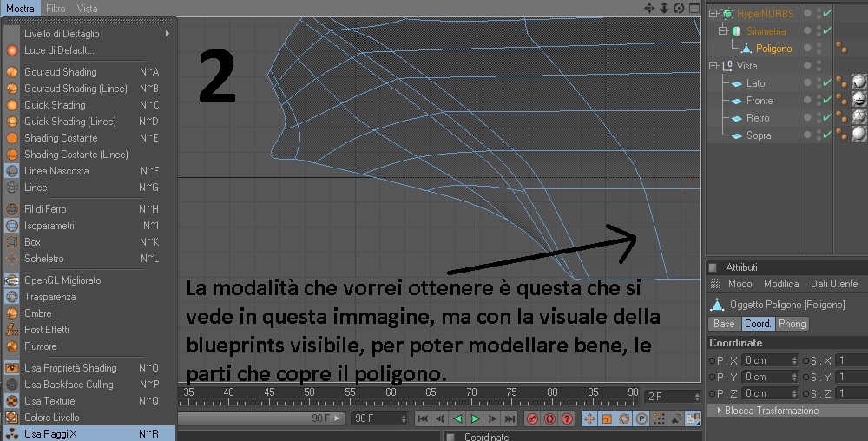
Task: Toggle the keyframe circle beside P . X
Action: 712,361
